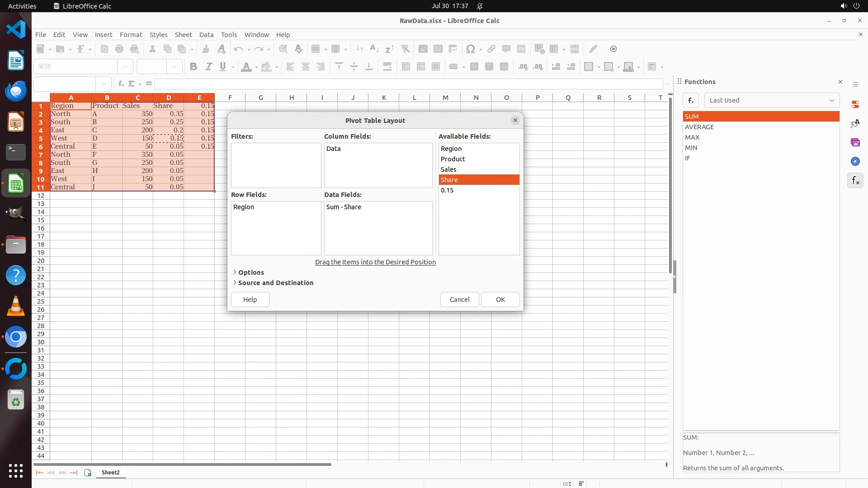The width and height of the screenshot is (868, 488).
Task: Open the Data menu
Action: click(x=206, y=34)
